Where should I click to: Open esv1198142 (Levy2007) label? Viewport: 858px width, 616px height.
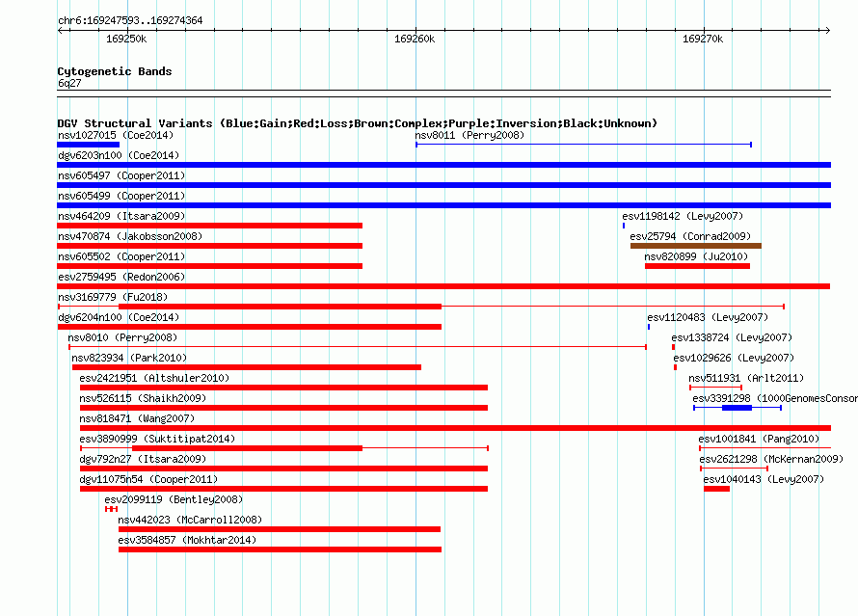683,216
